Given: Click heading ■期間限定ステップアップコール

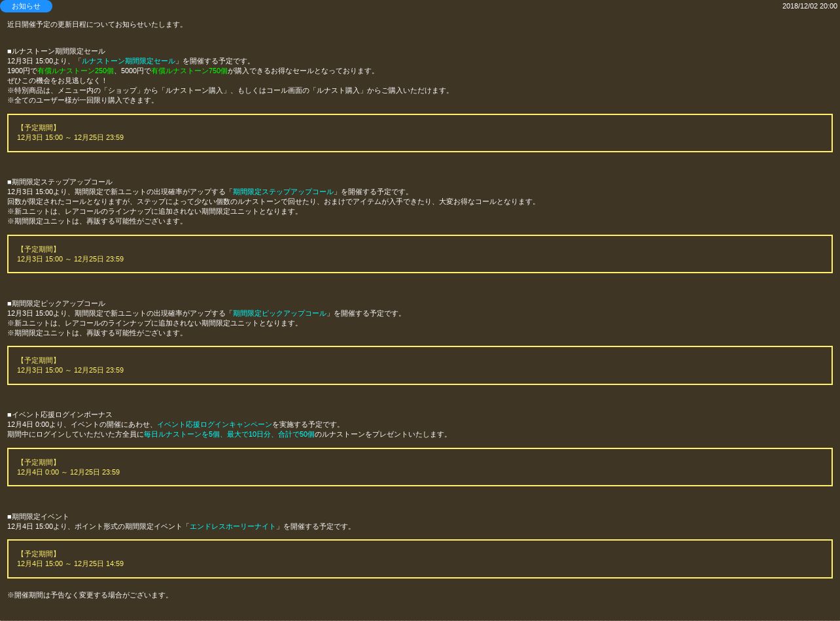Looking at the screenshot, I should click(x=60, y=182).
